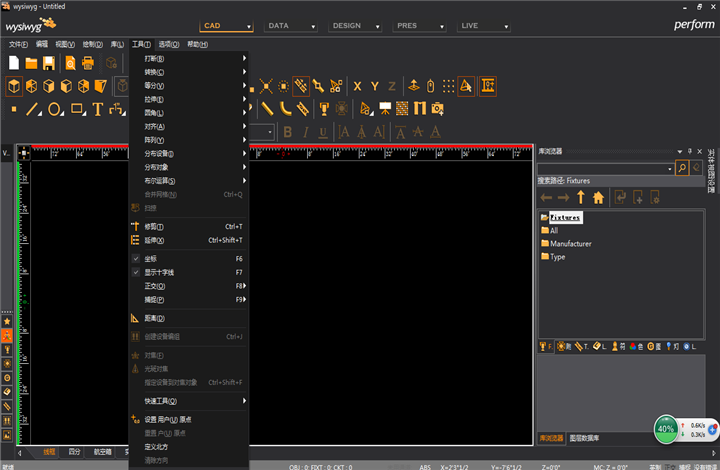Select the Text tool T icon
The height and width of the screenshot is (470, 720).
[x=97, y=109]
